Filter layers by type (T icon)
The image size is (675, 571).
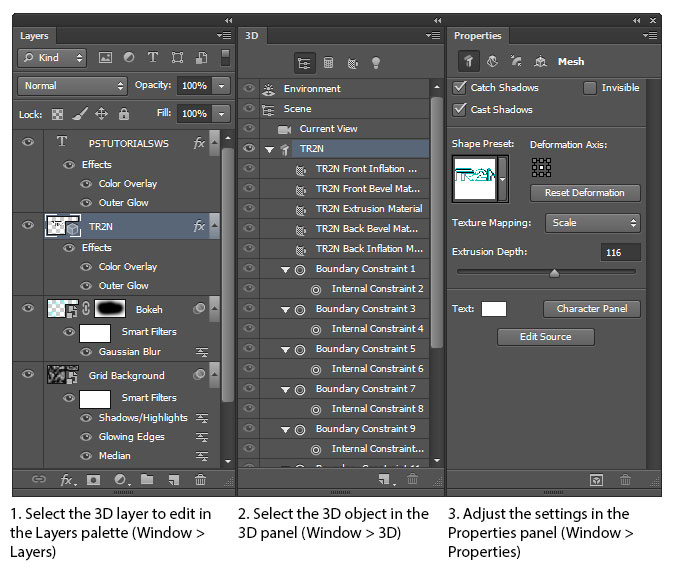point(153,58)
